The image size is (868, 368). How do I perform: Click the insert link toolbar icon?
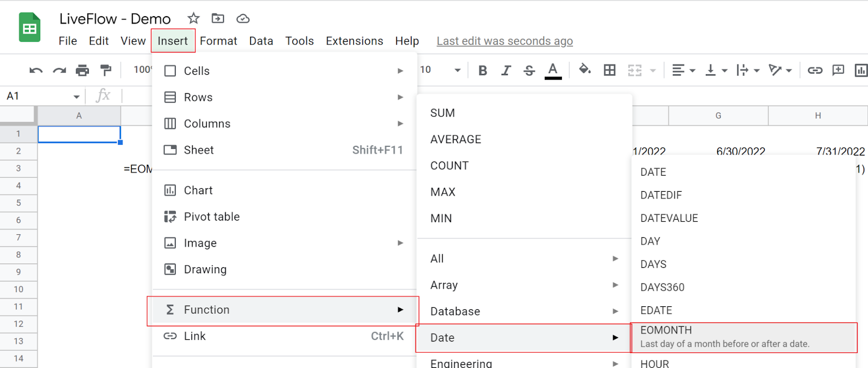pos(815,70)
